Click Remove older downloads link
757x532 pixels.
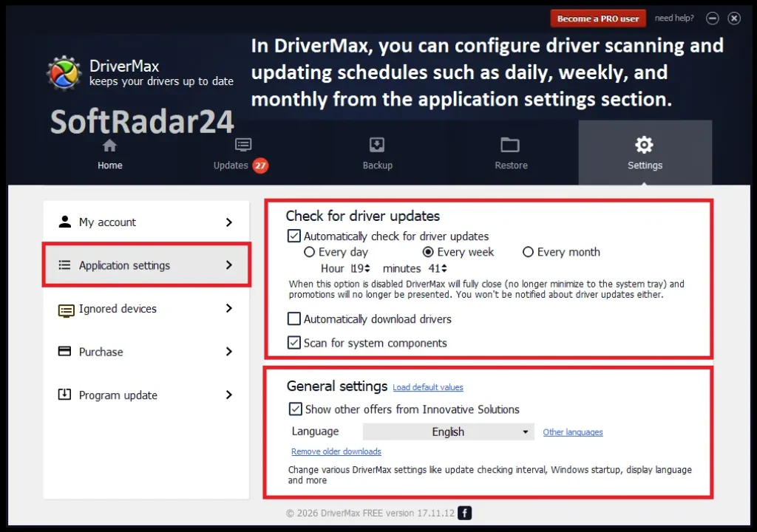click(x=336, y=451)
